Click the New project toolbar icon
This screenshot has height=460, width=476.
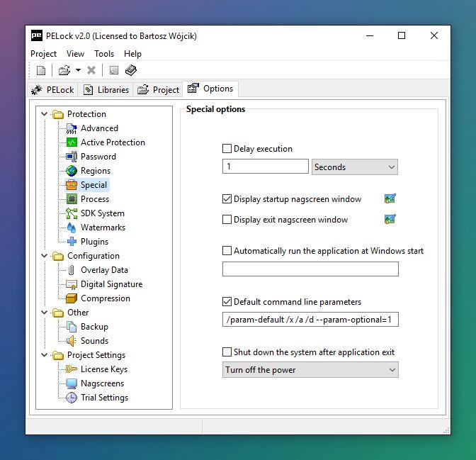(41, 70)
